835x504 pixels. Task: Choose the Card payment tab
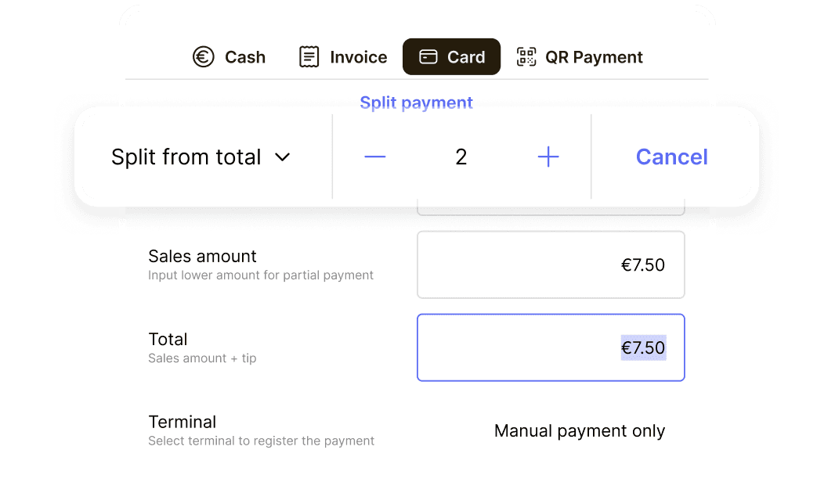(x=466, y=57)
